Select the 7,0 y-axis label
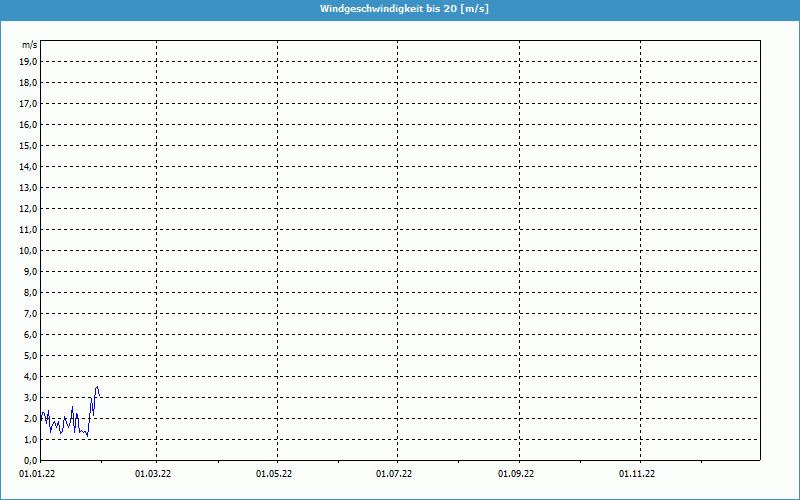800x500 pixels. [x=31, y=313]
